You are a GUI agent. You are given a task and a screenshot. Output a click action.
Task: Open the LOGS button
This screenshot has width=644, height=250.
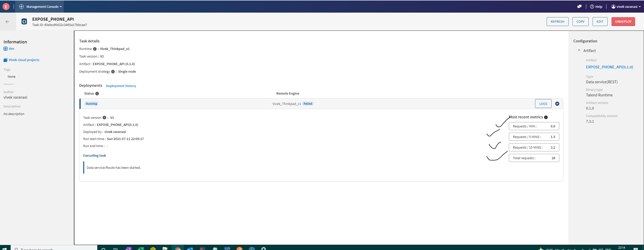(x=543, y=104)
